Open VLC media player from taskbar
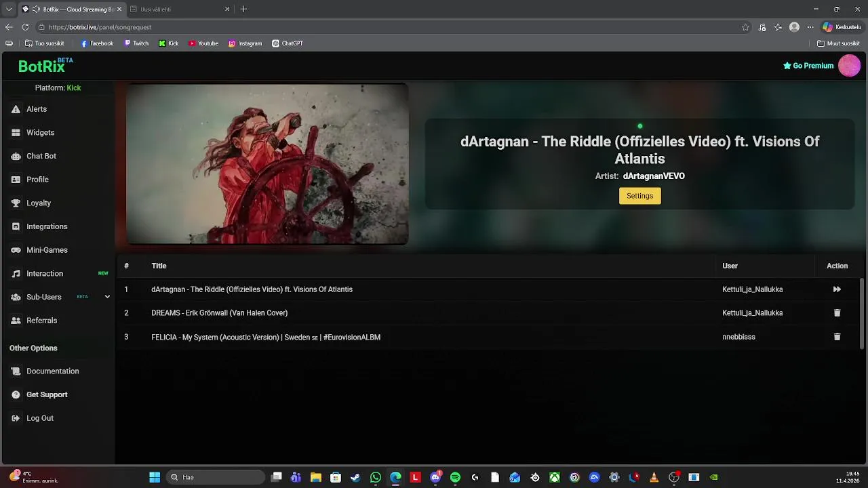This screenshot has width=868, height=488. [x=654, y=477]
